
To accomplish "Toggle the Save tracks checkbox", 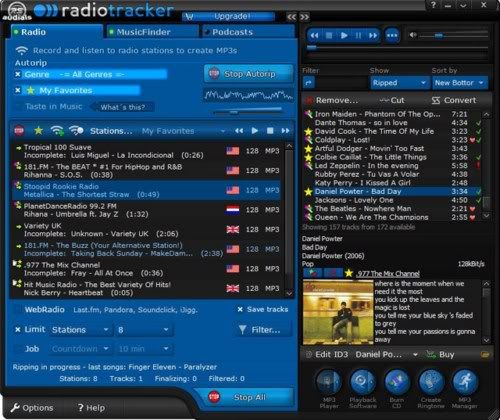I will (x=240, y=310).
